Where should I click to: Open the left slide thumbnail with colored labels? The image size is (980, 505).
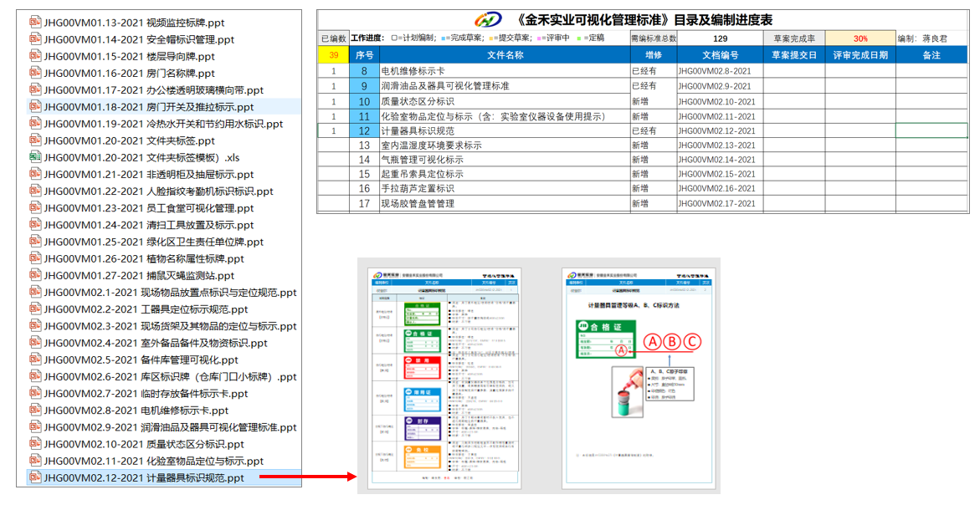[446, 378]
